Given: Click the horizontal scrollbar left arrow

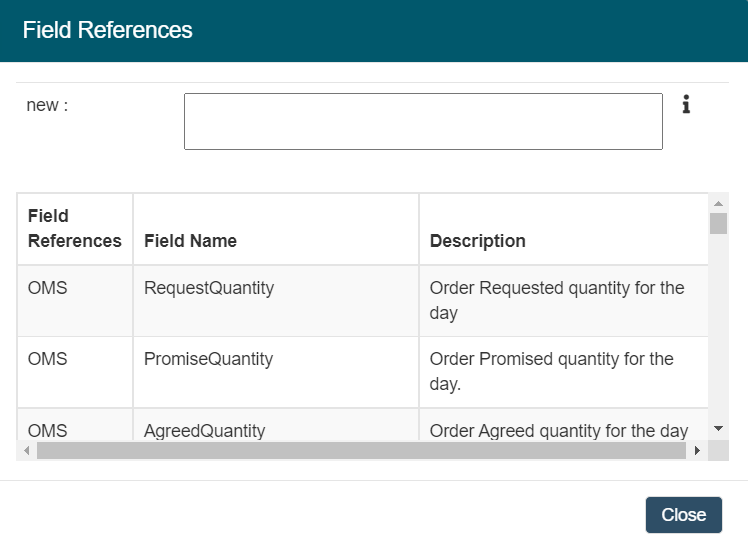Looking at the screenshot, I should coord(27,451).
